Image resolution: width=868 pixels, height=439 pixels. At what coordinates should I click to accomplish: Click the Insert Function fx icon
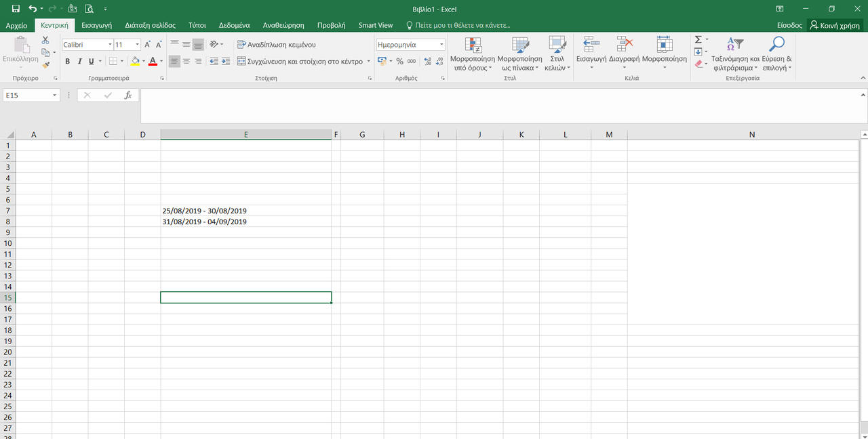pyautogui.click(x=127, y=96)
